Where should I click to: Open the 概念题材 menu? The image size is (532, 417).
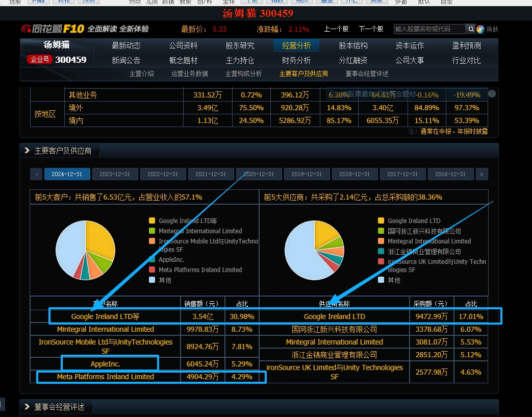point(183,60)
